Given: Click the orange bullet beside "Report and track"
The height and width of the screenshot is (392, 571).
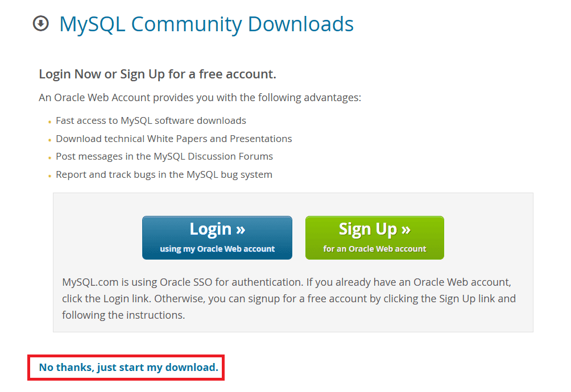Looking at the screenshot, I should click(50, 176).
